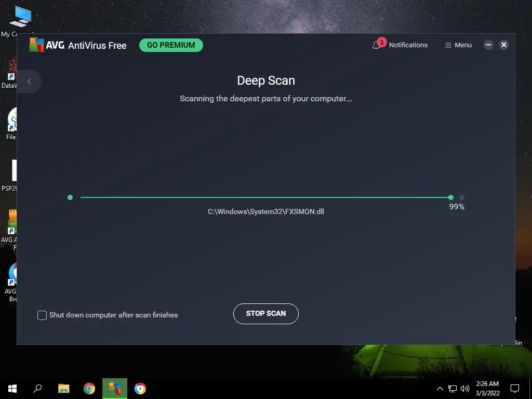
Task: Select AVG AntiVirus taskbar icon
Action: tap(115, 389)
